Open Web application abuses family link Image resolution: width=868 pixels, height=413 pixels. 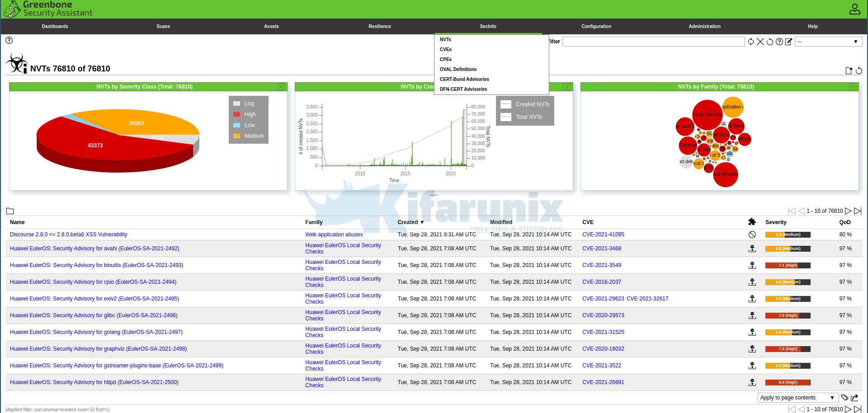point(334,235)
